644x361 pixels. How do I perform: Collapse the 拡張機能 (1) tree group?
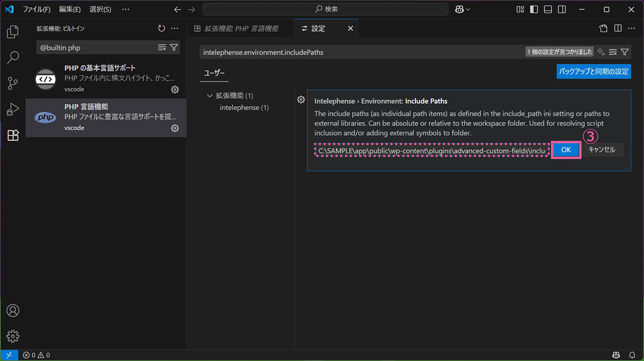pos(209,96)
